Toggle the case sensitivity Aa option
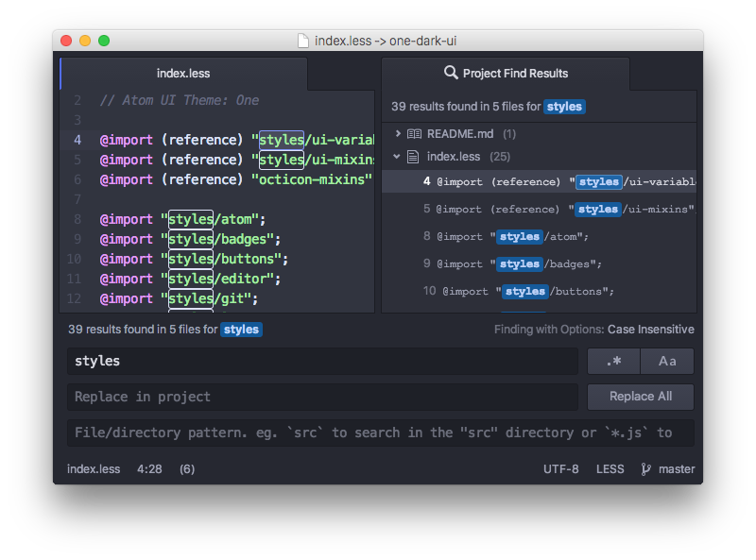 coord(667,361)
